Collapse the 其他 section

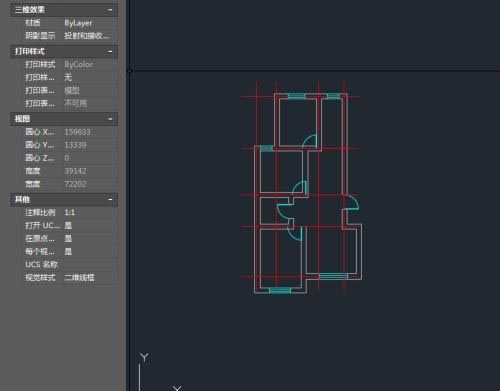coord(110,199)
